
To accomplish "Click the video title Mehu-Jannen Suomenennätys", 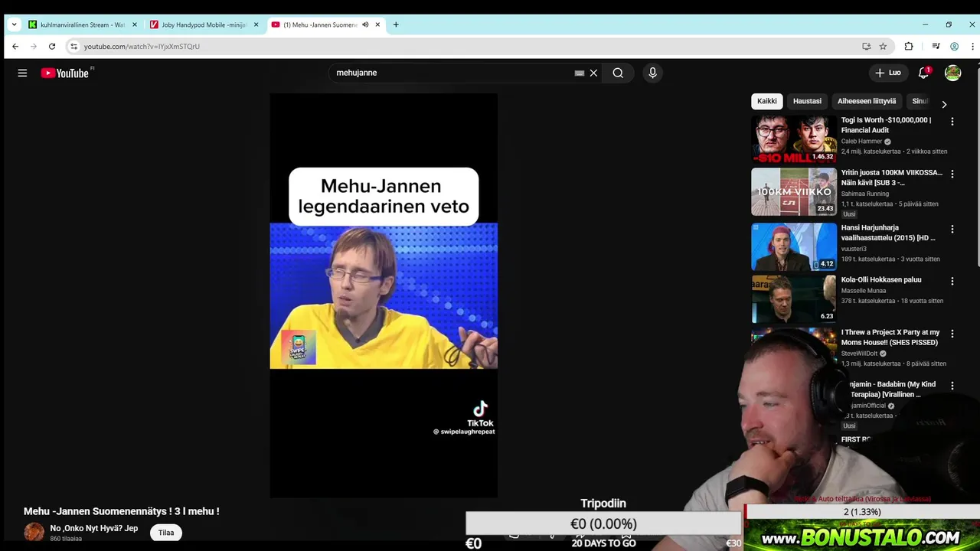I will [x=122, y=511].
